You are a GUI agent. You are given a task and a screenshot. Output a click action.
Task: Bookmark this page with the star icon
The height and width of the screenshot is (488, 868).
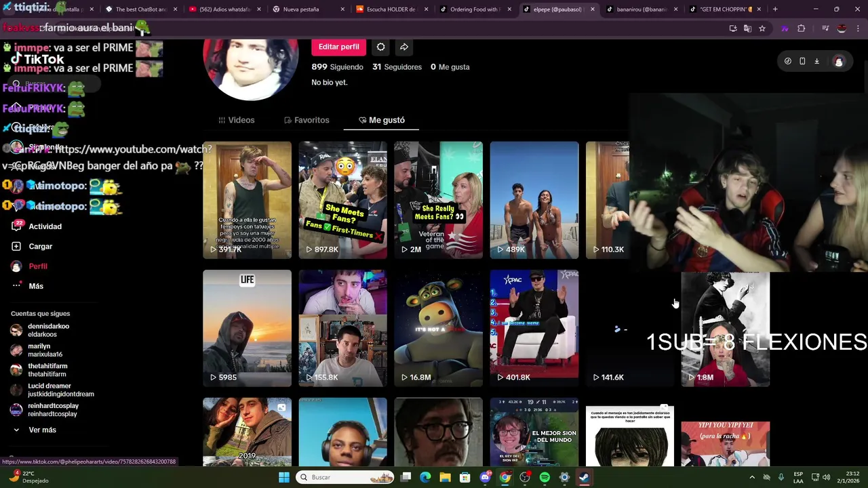click(x=762, y=28)
